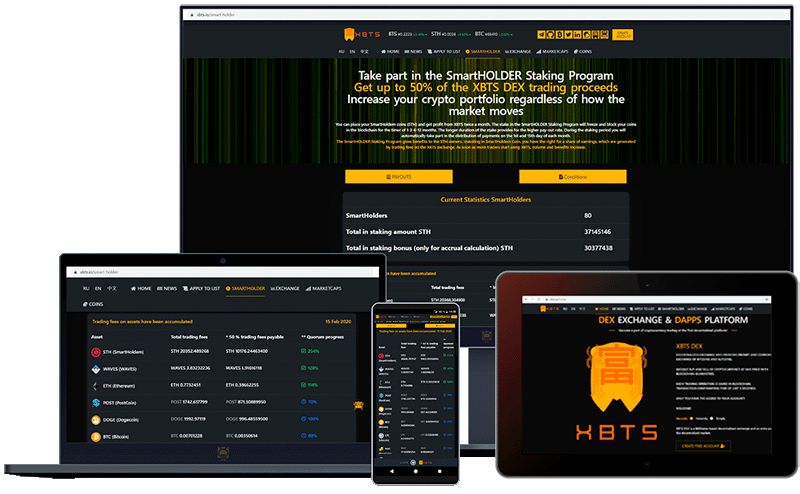Click the XBTS logo on the monitor screen
800x494 pixels.
click(x=362, y=34)
